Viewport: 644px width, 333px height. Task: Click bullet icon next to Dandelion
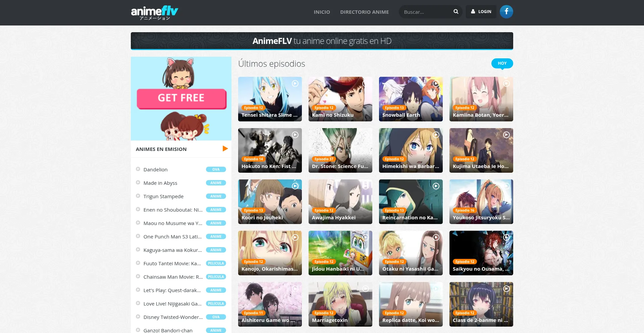(138, 169)
